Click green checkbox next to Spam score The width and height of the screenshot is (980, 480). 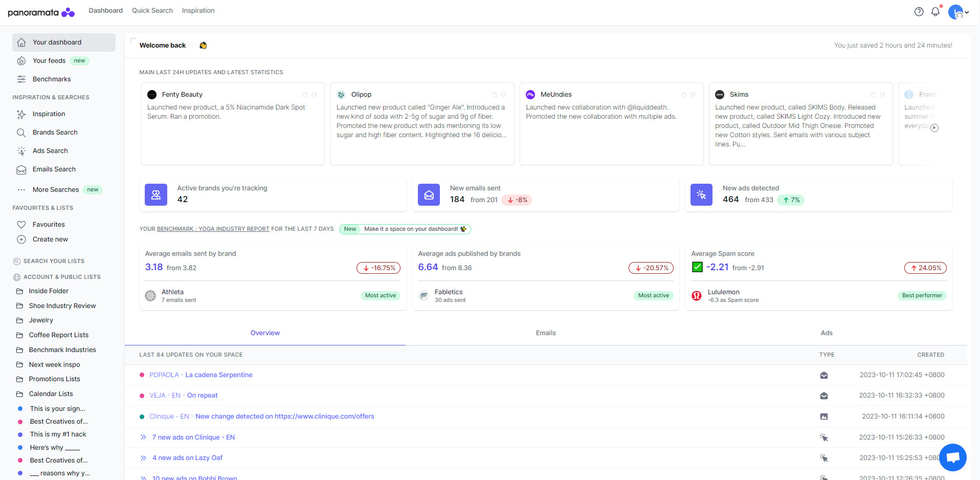(697, 267)
